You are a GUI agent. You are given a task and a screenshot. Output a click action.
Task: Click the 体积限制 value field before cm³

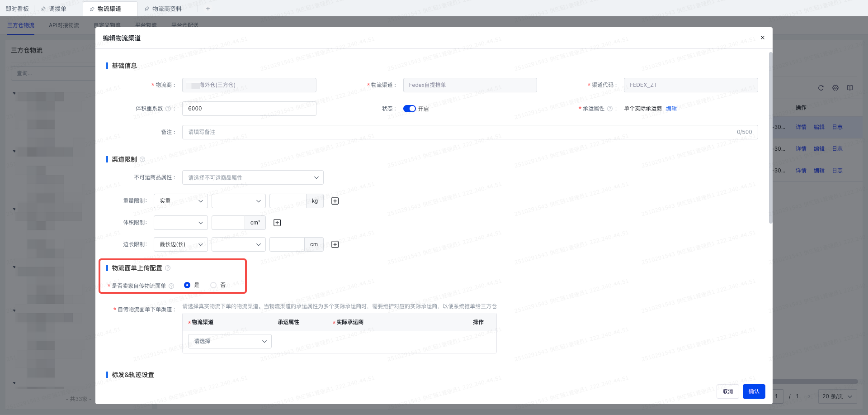pyautogui.click(x=228, y=223)
